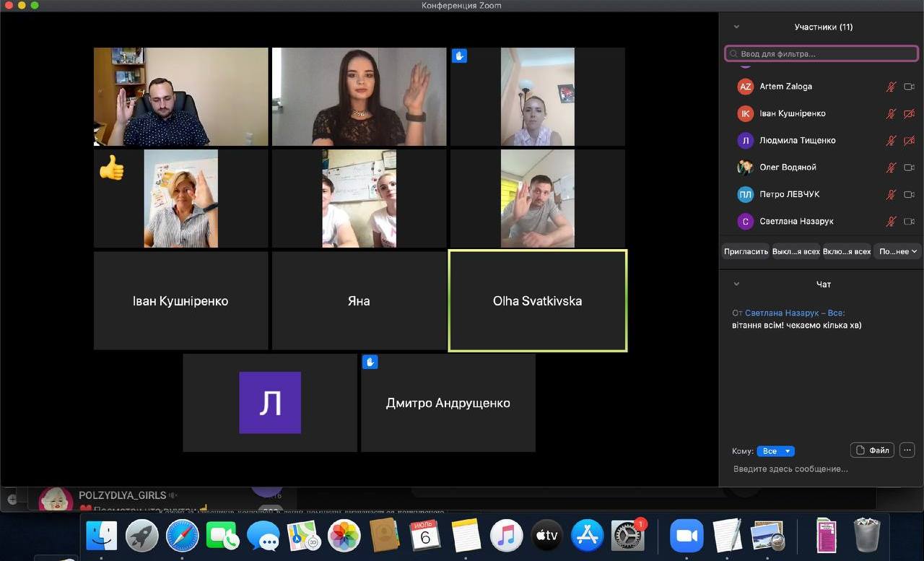
Task: Click Artem Zaloga's muted microphone icon
Action: (892, 87)
